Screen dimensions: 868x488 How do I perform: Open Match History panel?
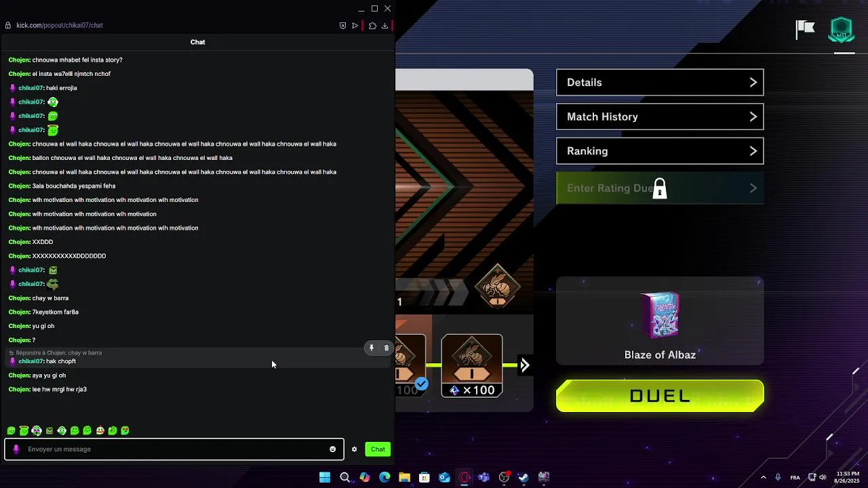[660, 117]
